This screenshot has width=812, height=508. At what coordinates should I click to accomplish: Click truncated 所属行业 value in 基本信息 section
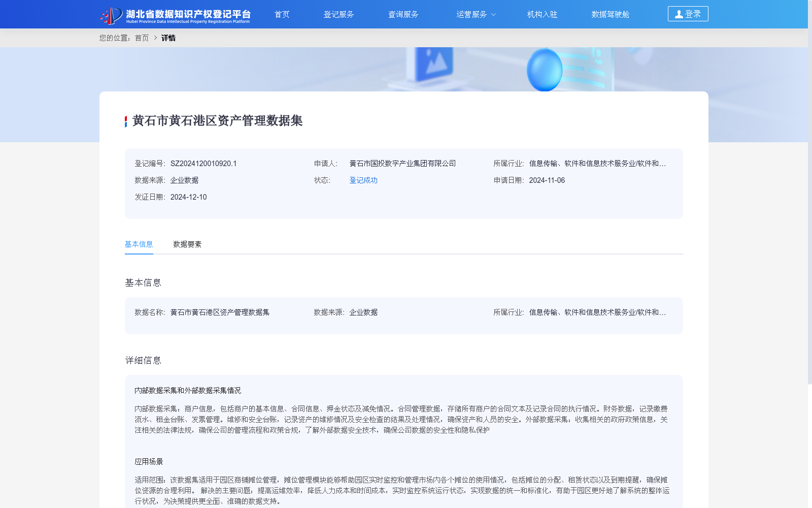(597, 312)
